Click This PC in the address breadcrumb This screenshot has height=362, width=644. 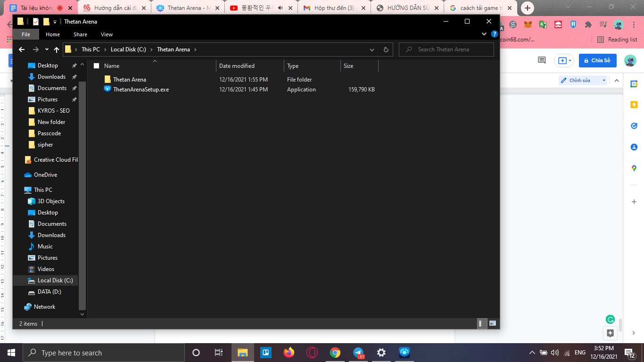pos(91,49)
